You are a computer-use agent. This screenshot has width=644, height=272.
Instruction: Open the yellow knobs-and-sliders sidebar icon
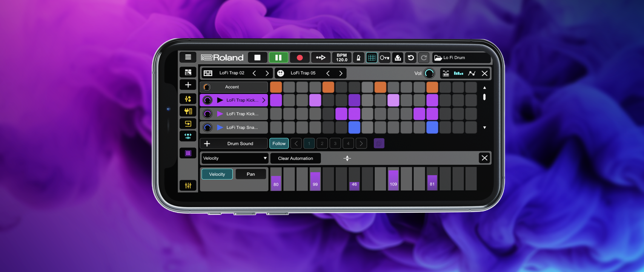pyautogui.click(x=188, y=99)
